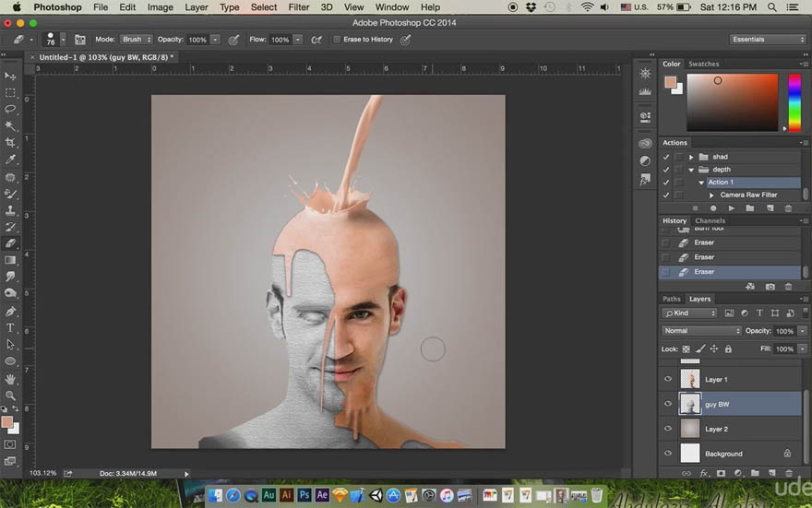812x508 pixels.
Task: Select the Eraser tool in toolbox
Action: (10, 243)
